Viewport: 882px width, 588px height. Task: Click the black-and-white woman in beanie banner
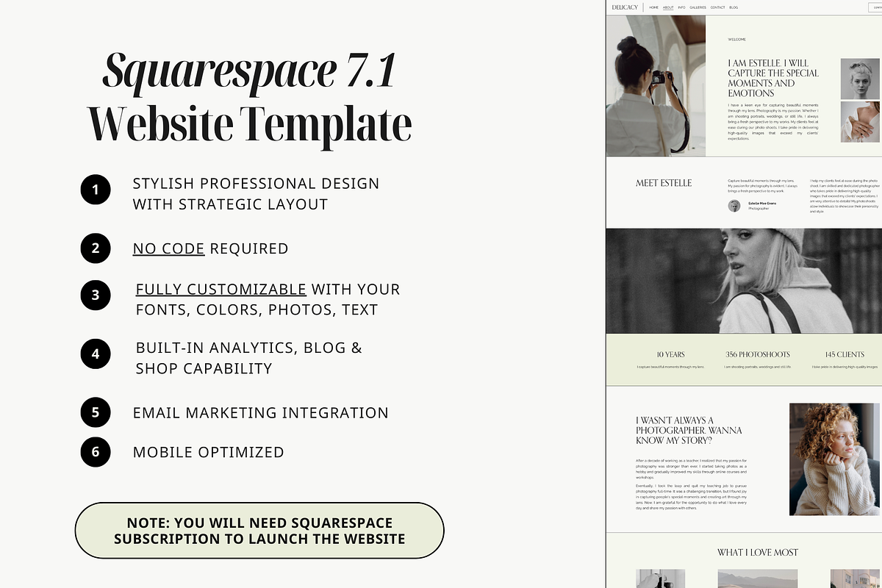click(744, 281)
